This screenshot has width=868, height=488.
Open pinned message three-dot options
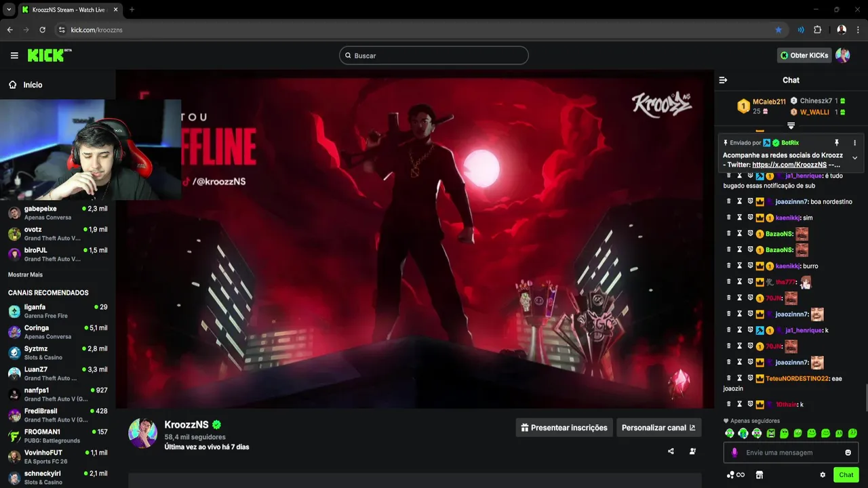click(854, 143)
